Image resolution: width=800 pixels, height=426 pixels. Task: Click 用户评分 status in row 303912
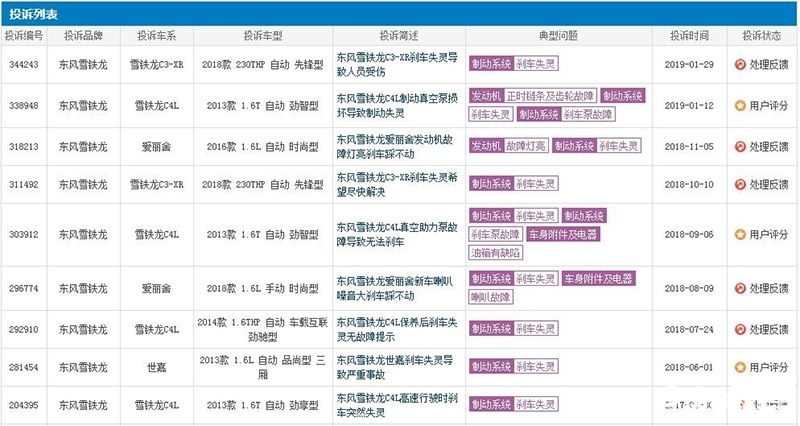[x=768, y=235]
